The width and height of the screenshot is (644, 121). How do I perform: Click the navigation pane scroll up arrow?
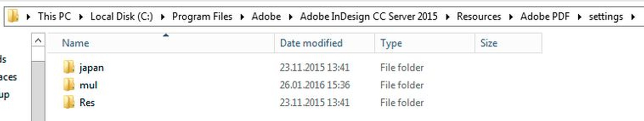click(x=38, y=41)
